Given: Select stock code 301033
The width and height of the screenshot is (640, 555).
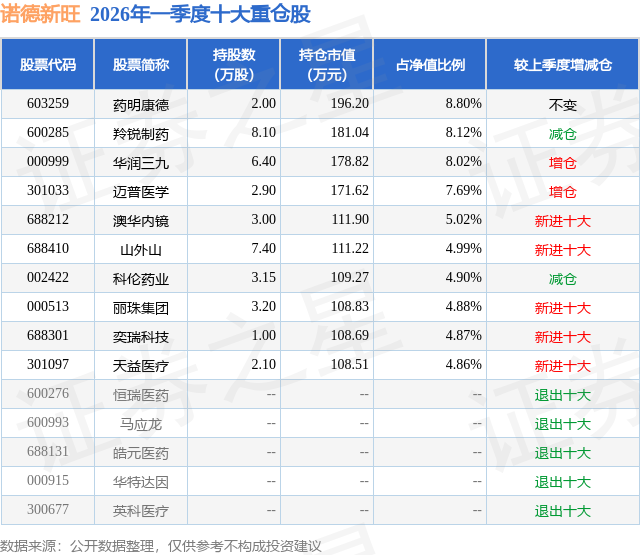Looking at the screenshot, I should click(48, 190).
